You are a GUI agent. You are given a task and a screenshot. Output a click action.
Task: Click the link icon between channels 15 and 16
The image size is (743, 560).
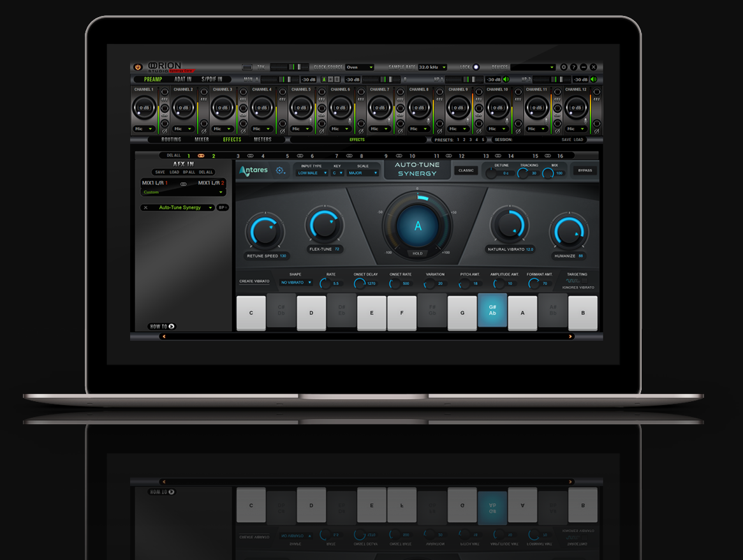[548, 156]
